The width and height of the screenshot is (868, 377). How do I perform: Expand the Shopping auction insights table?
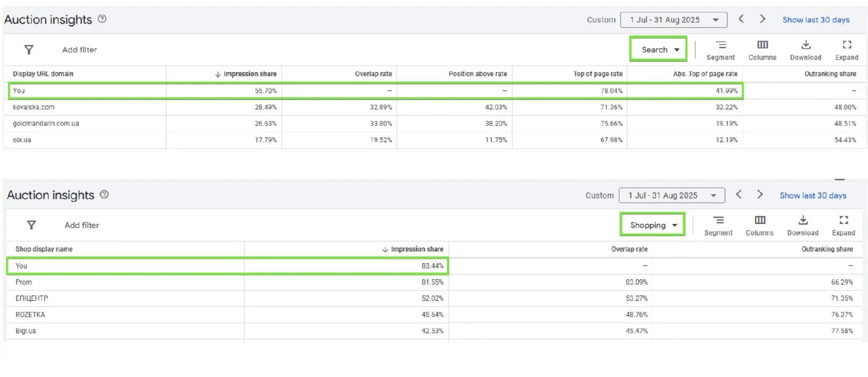coord(844,226)
